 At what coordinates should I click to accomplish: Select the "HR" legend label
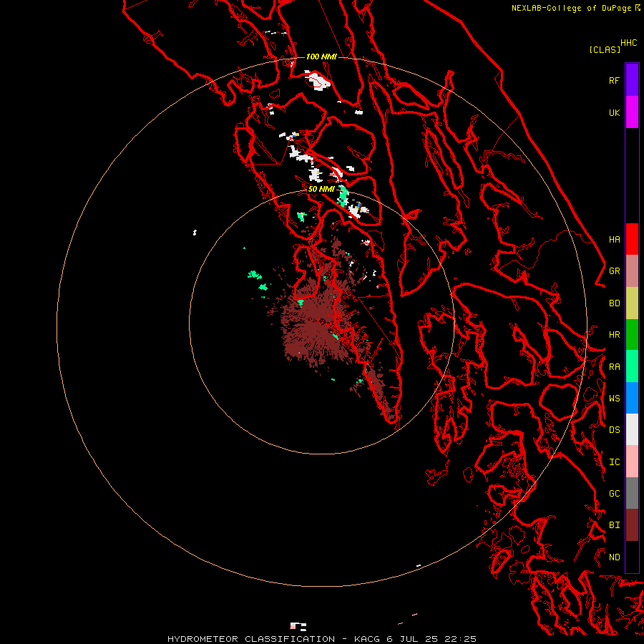click(x=614, y=335)
